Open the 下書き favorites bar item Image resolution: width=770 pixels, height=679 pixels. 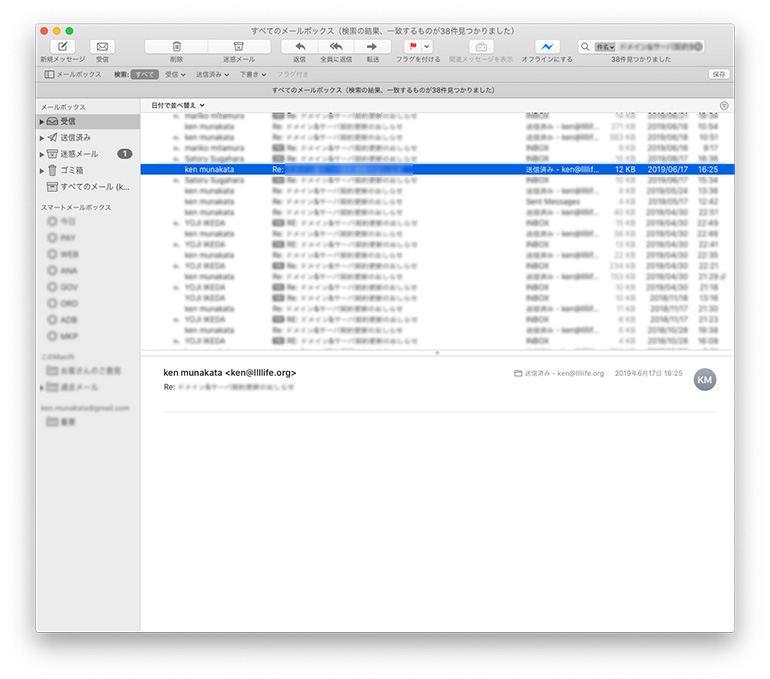coord(254,74)
